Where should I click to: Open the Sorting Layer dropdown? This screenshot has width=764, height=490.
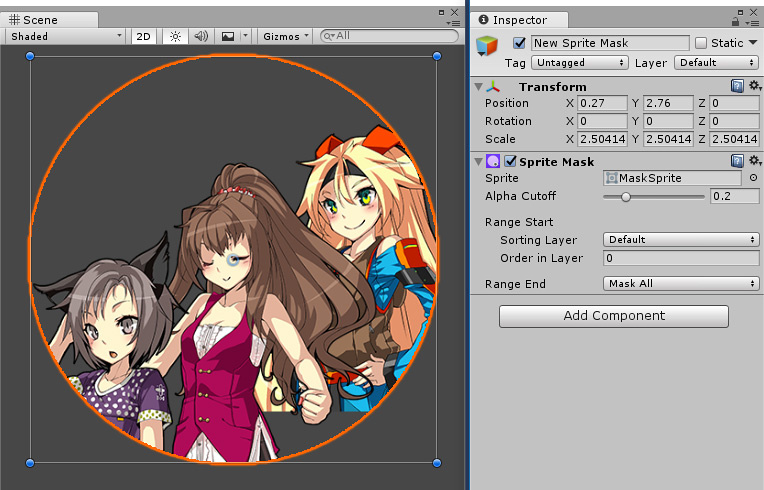[681, 239]
